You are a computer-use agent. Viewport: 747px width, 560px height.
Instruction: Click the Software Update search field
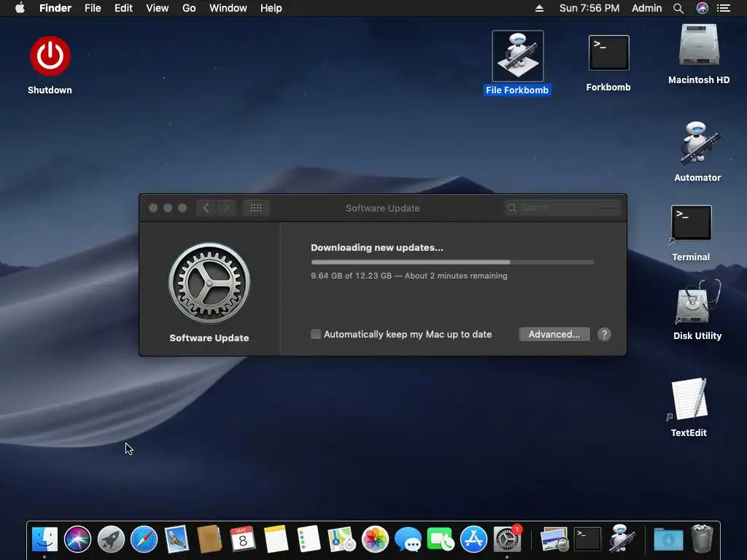click(x=562, y=208)
